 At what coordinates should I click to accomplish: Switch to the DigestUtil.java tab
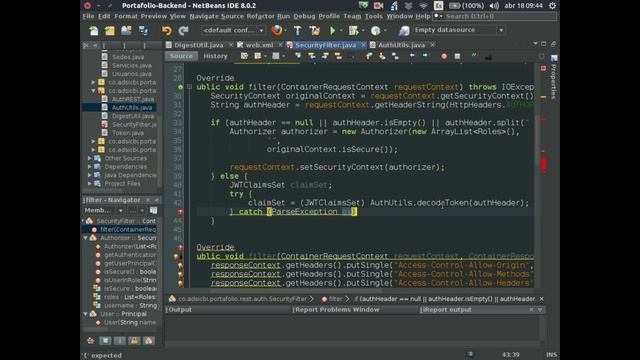(199, 45)
